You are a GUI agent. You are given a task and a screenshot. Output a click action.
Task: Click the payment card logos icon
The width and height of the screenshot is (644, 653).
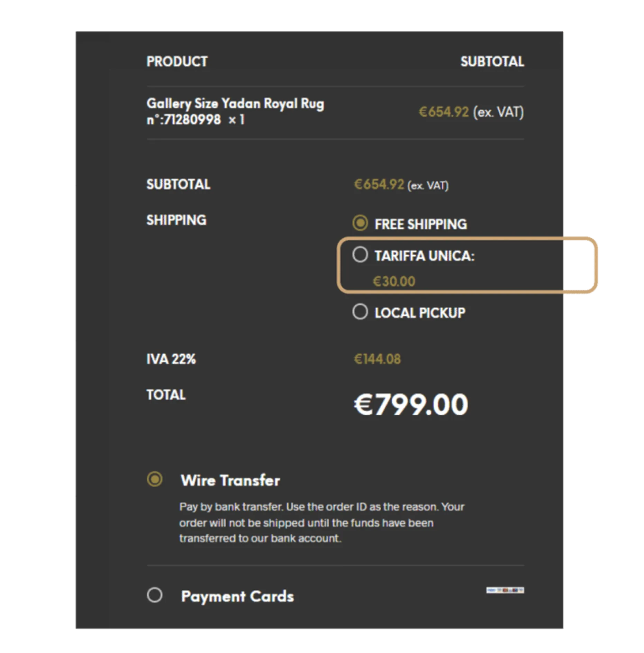[x=505, y=590]
